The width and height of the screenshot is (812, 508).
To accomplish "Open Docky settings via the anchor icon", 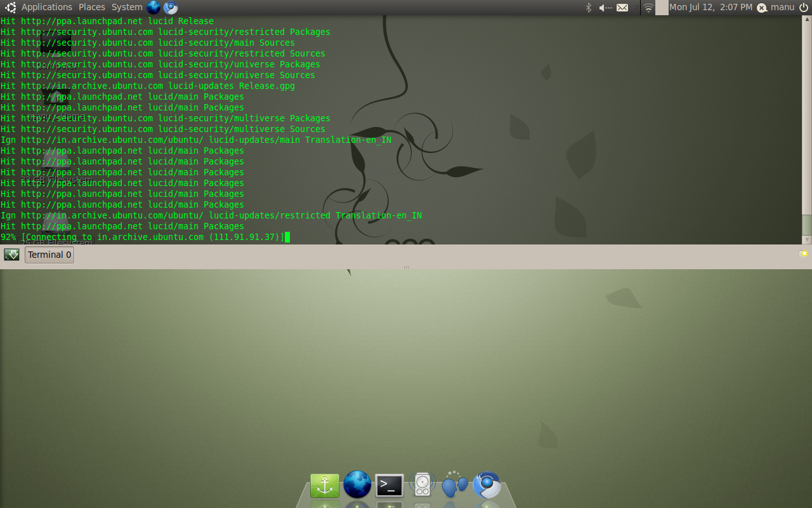I will pyautogui.click(x=324, y=485).
